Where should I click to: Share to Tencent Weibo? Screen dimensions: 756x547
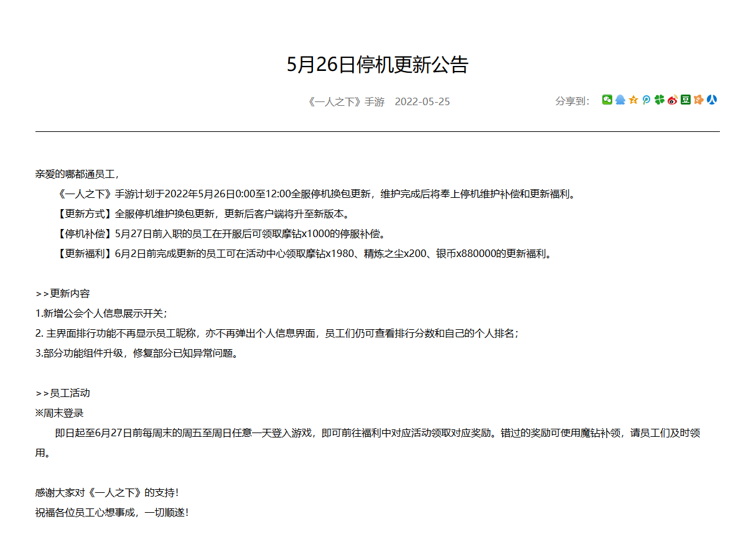[646, 100]
